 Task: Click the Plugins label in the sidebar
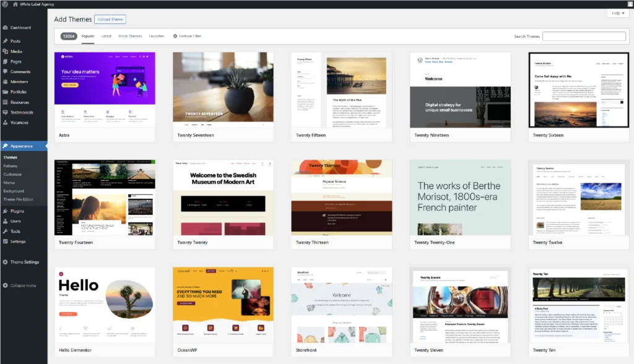17,211
